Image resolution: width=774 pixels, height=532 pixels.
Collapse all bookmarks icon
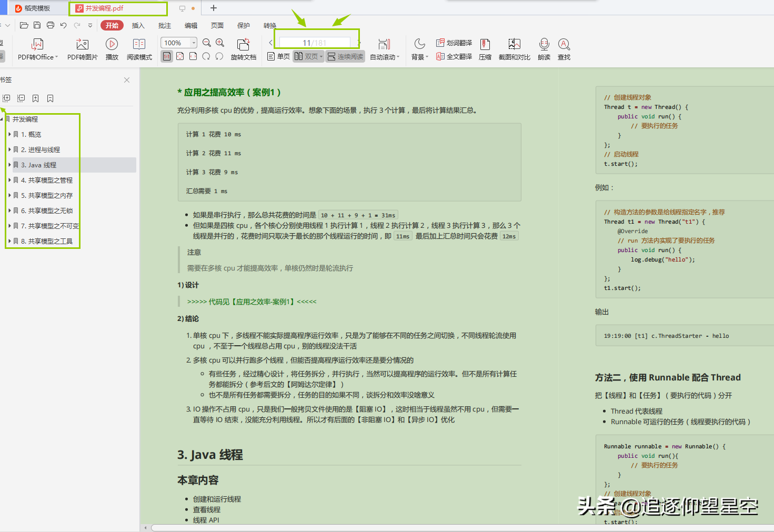tap(21, 98)
